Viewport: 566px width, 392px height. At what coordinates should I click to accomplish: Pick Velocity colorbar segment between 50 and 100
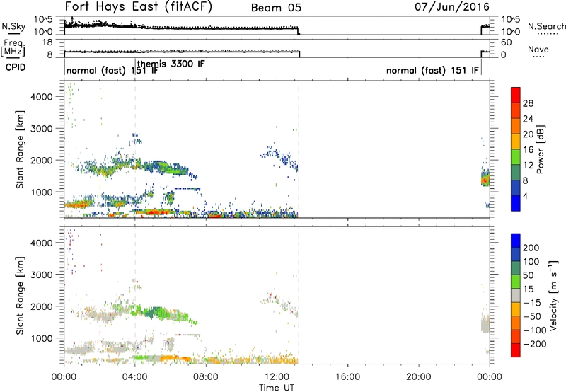pos(516,268)
